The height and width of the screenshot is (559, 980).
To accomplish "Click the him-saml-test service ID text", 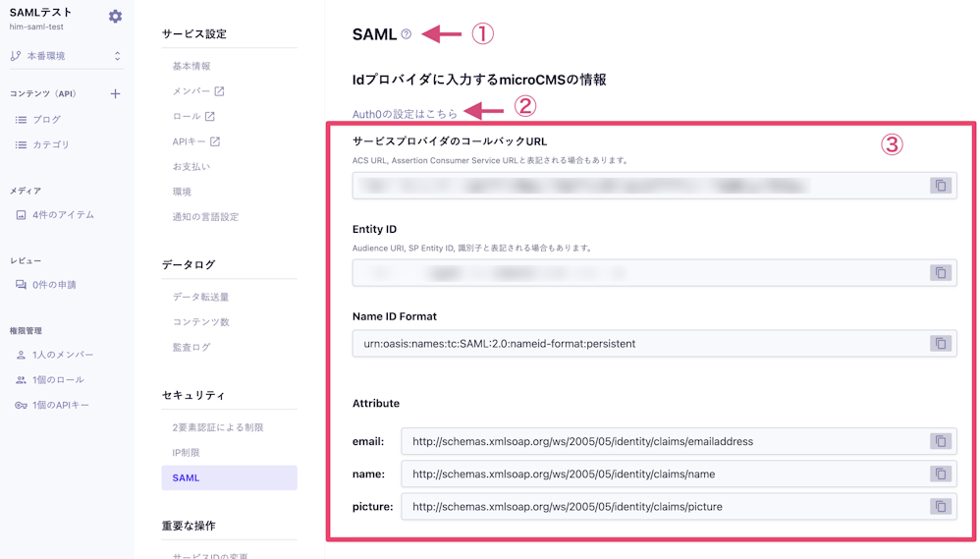I will 36,27.
